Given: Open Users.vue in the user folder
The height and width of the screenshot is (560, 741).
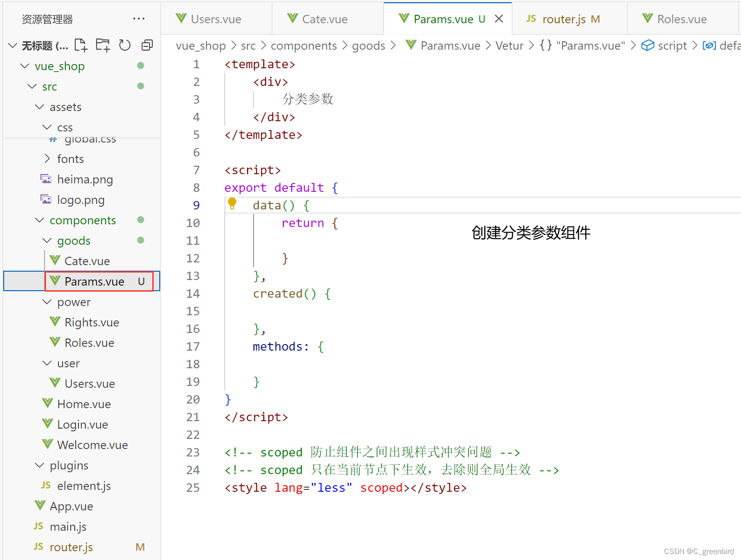Looking at the screenshot, I should (82, 384).
